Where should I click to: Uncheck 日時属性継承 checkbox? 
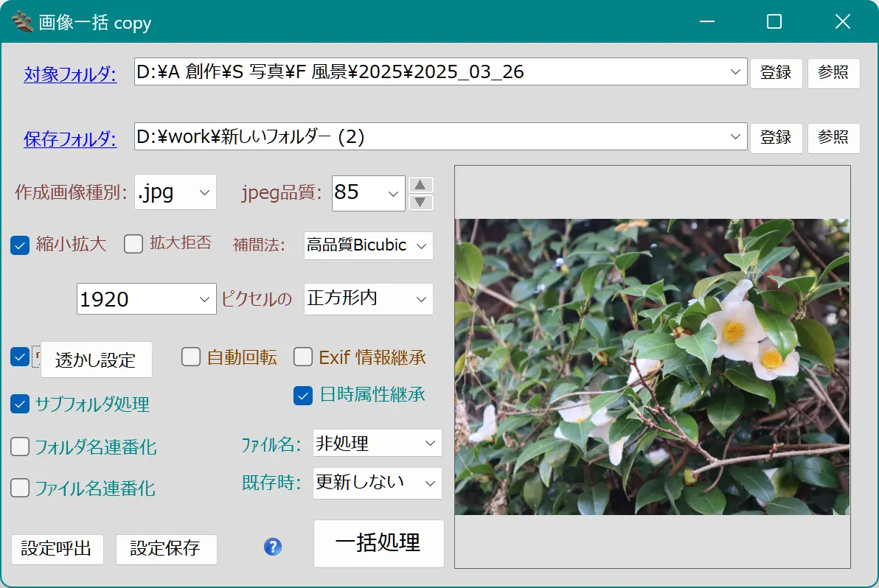[303, 396]
